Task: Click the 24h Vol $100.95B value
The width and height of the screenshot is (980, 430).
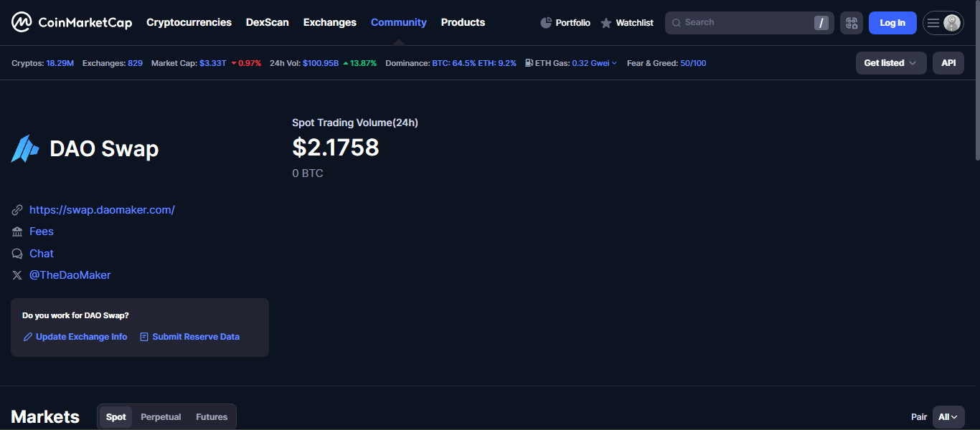Action: click(321, 63)
